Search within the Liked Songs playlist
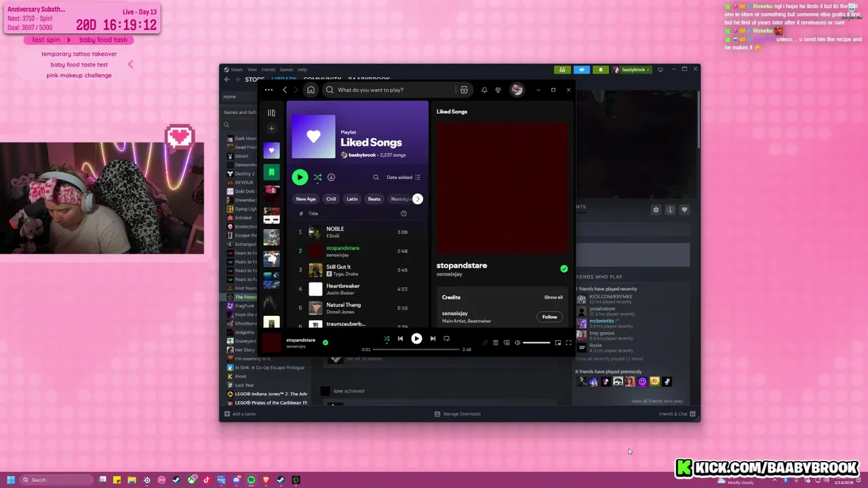This screenshot has width=868, height=488. (x=376, y=178)
